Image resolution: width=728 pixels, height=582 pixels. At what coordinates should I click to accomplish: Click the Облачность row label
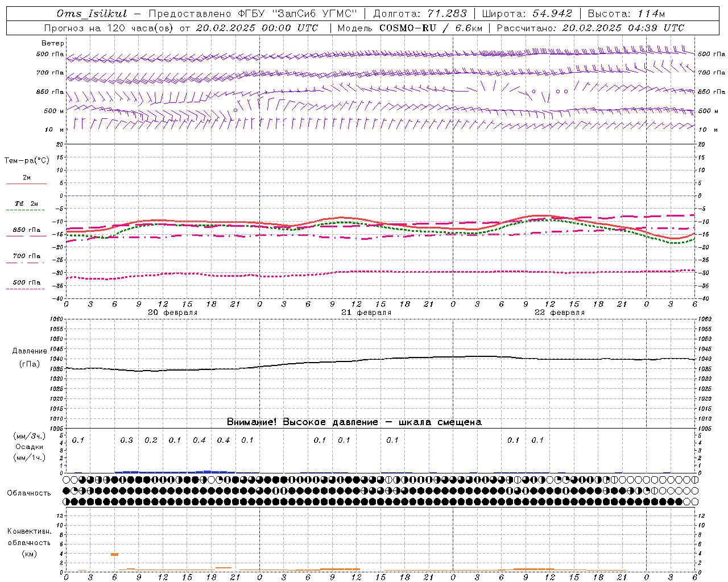click(29, 493)
